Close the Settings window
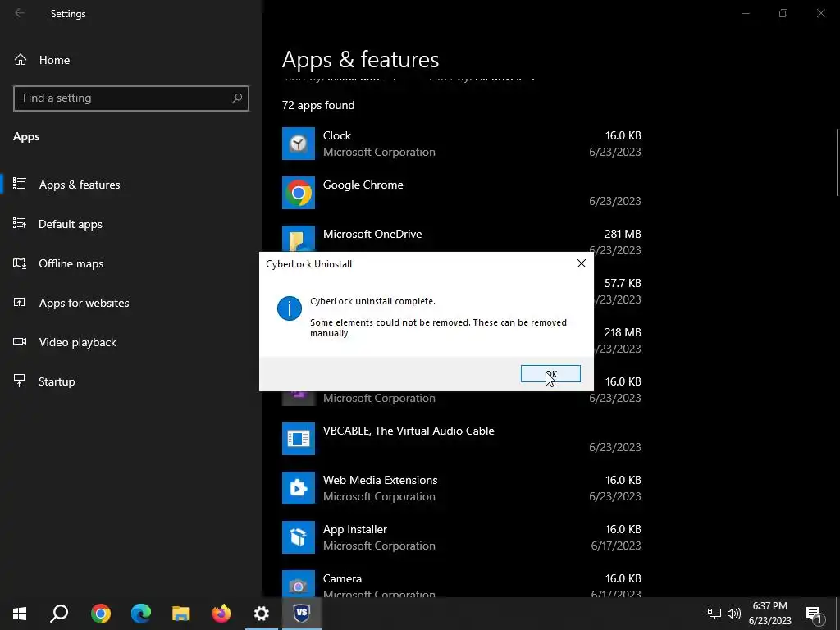The width and height of the screenshot is (840, 630). 820,13
